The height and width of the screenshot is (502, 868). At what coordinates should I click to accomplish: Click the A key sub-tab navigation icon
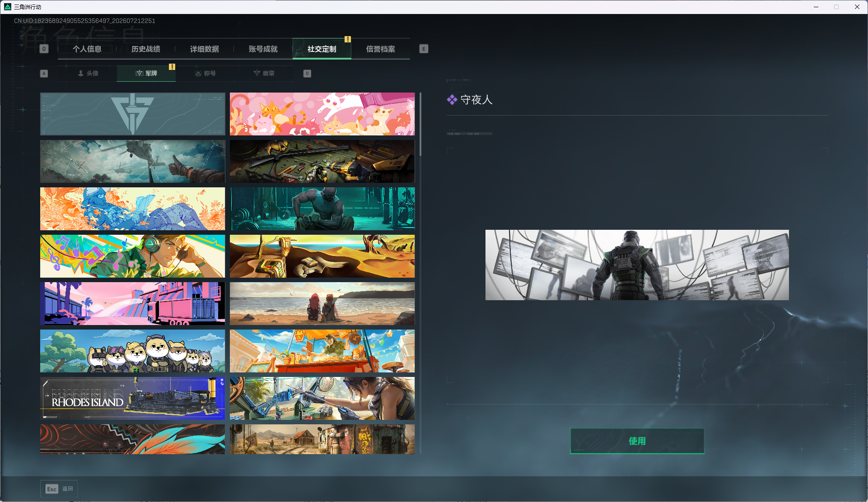(x=44, y=73)
